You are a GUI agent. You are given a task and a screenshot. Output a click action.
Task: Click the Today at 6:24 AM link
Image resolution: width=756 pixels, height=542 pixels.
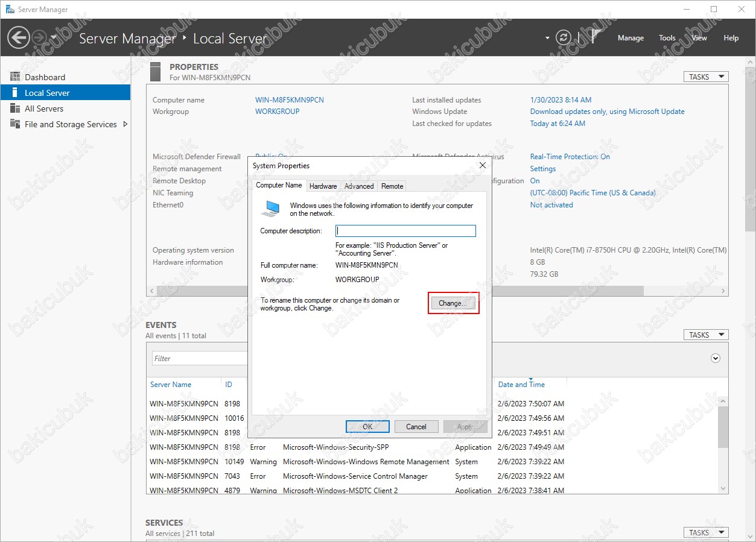click(557, 124)
